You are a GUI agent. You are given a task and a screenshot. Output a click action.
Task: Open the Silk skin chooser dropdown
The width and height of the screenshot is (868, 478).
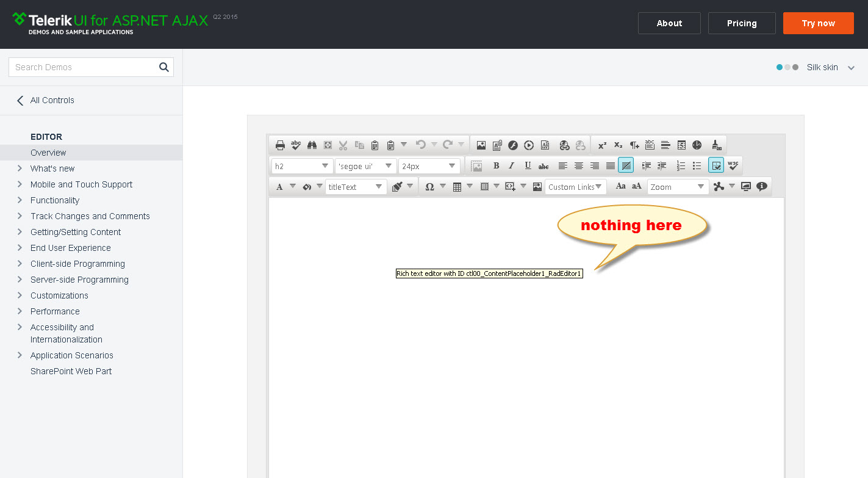[816, 67]
